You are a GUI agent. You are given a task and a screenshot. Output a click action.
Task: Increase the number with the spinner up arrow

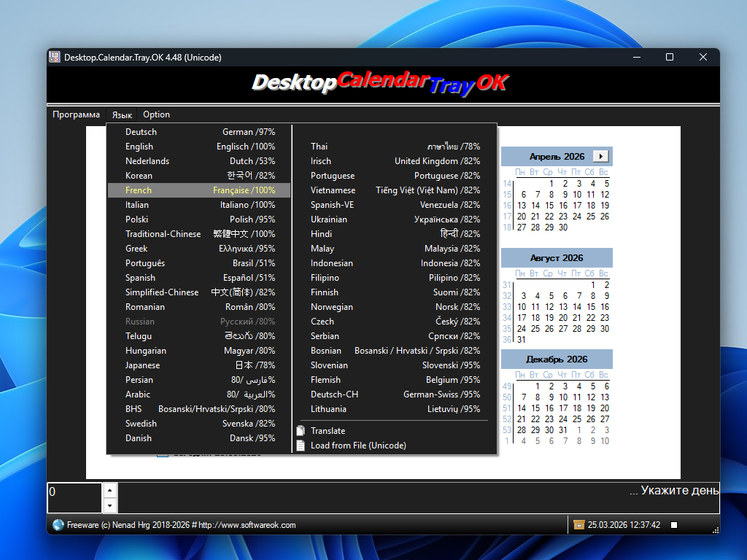coord(110,490)
